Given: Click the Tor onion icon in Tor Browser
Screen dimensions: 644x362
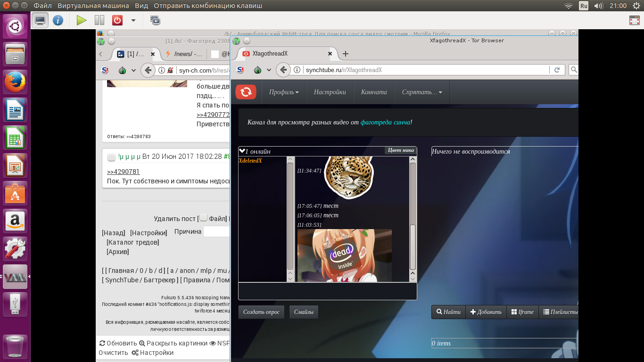Looking at the screenshot, I should click(258, 70).
